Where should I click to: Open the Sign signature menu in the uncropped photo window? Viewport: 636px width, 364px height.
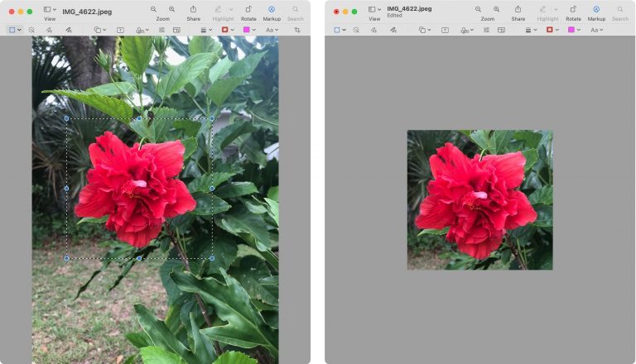142,30
